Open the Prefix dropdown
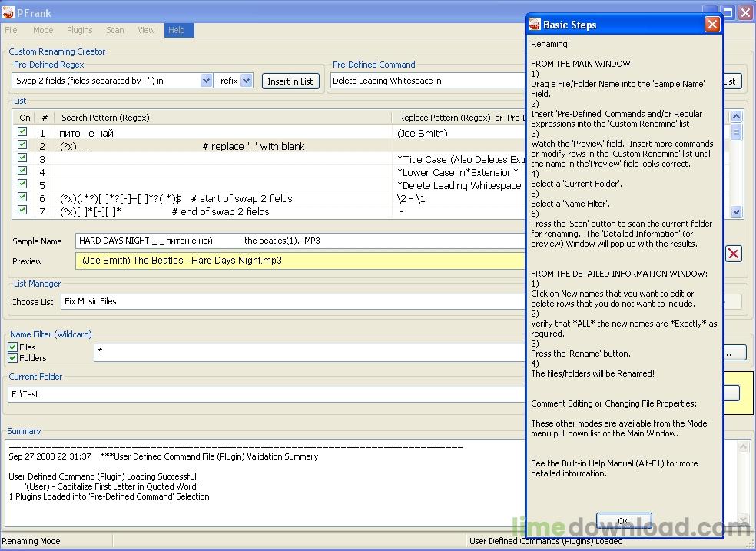 [246, 81]
